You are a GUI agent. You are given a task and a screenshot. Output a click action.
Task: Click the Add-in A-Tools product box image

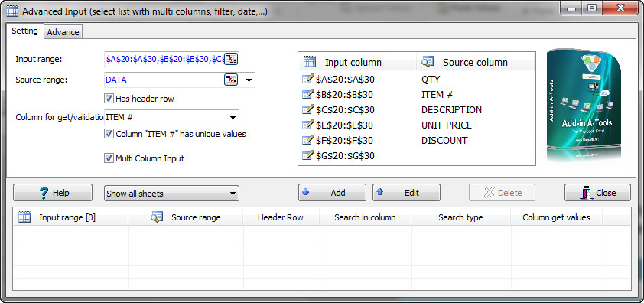click(x=585, y=106)
